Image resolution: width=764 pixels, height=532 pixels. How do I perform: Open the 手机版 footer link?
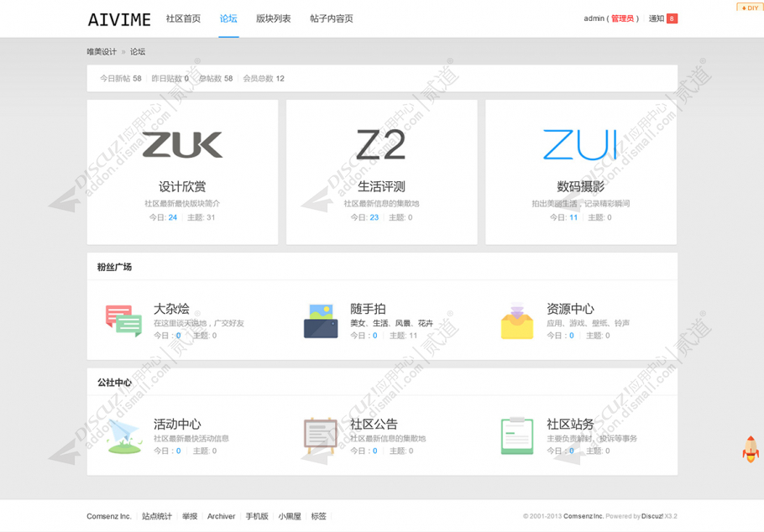point(257,516)
